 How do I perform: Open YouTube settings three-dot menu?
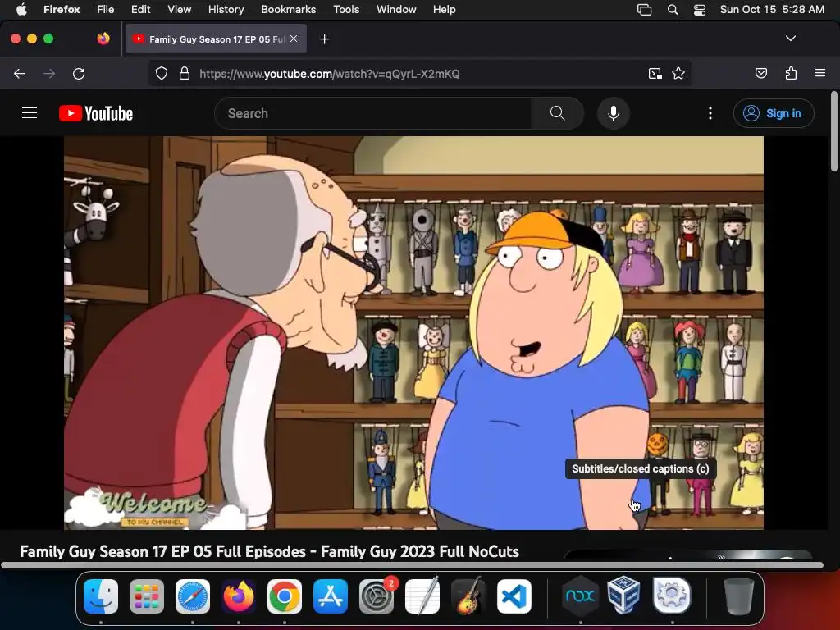click(710, 113)
